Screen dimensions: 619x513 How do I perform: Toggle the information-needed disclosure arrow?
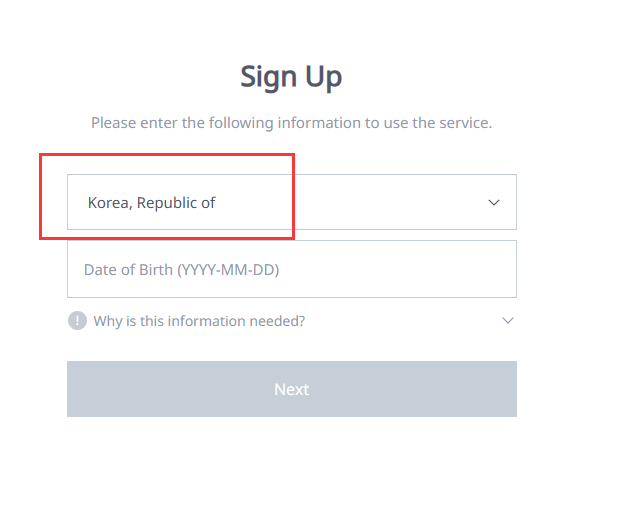pos(508,321)
